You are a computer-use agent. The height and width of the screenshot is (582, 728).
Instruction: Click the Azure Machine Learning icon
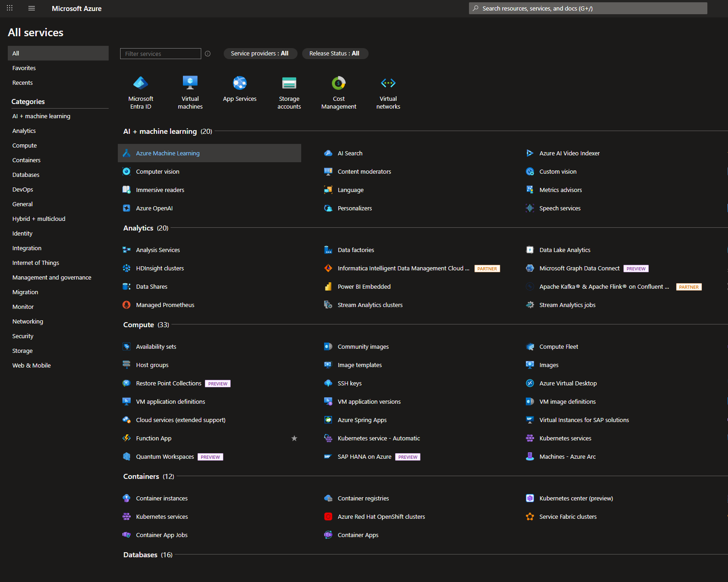pyautogui.click(x=127, y=153)
